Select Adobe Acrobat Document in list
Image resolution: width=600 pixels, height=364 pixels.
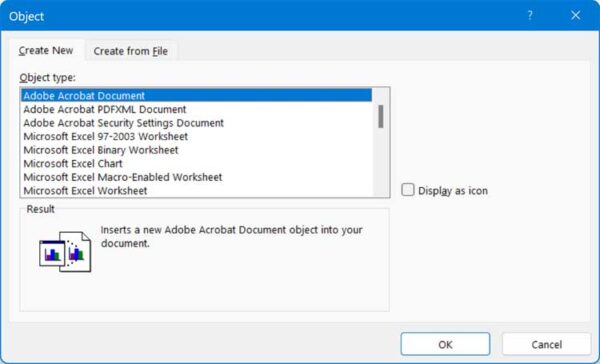[196, 95]
